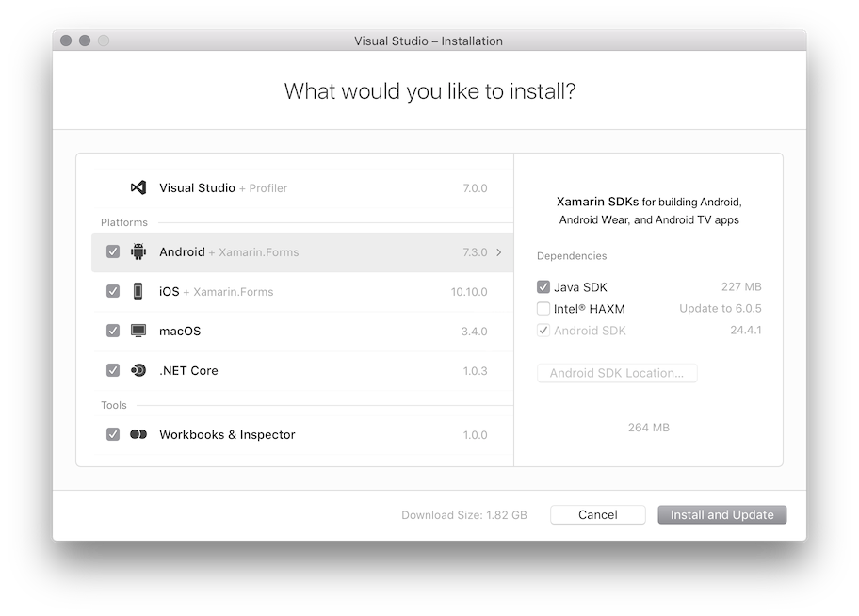Image resolution: width=859 pixels, height=616 pixels.
Task: Click the .NET Core icon
Action: click(x=138, y=370)
